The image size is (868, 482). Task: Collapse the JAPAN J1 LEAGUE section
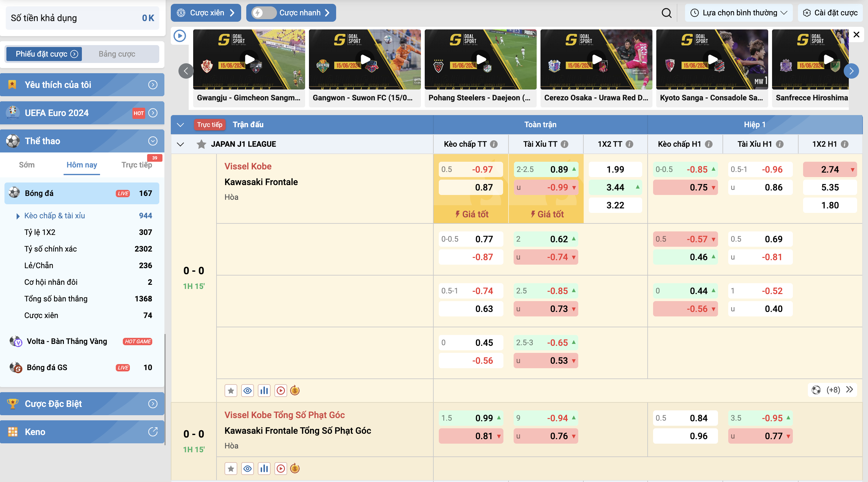[180, 144]
